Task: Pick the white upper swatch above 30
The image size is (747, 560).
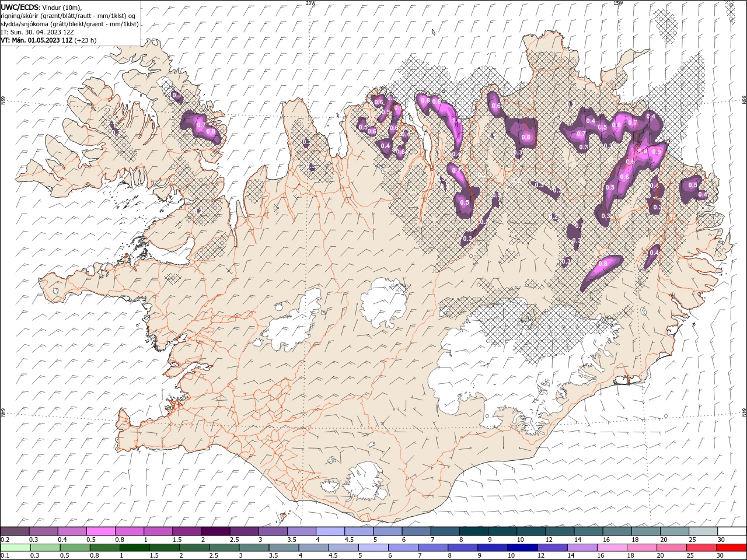Action: click(x=732, y=531)
